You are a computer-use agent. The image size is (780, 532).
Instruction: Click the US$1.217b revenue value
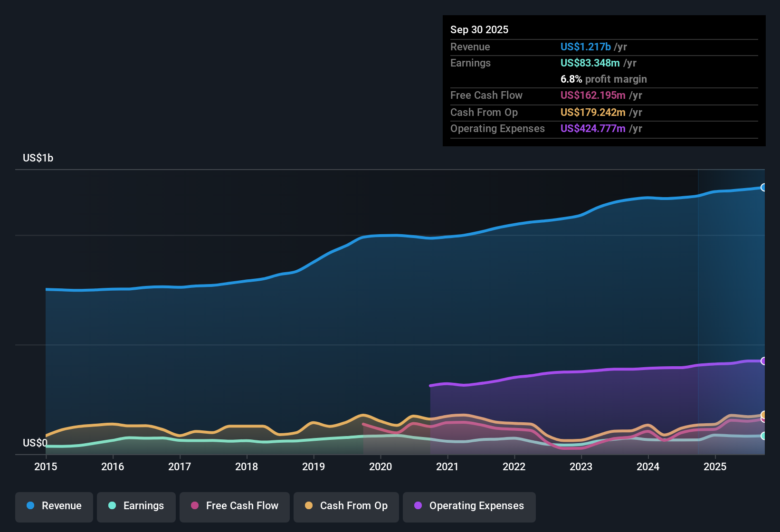point(586,47)
